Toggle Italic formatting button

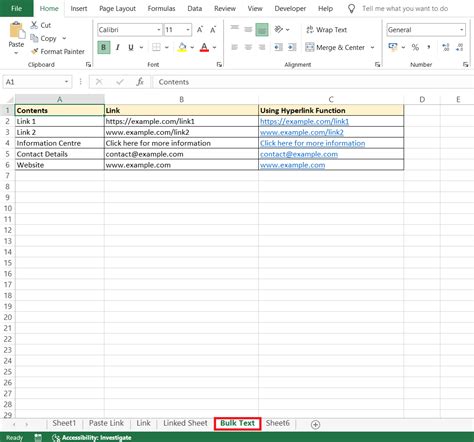117,47
